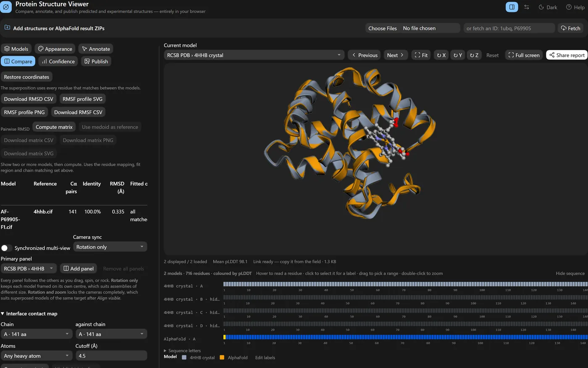Select the Compare tab
The width and height of the screenshot is (588, 368).
point(18,61)
